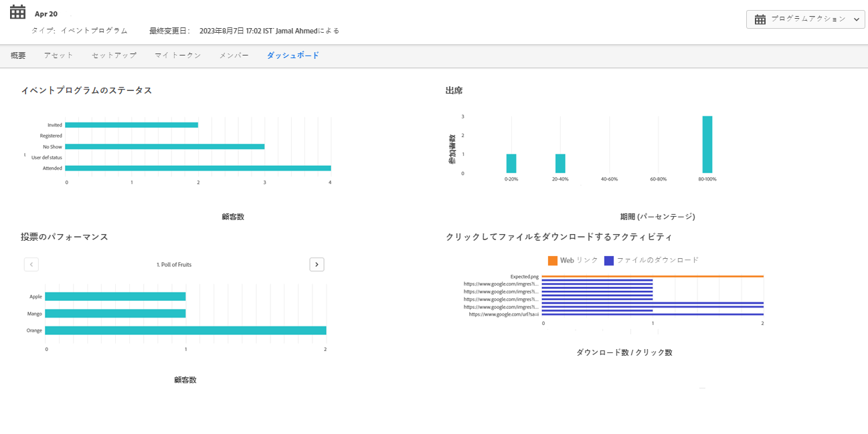Image resolution: width=868 pixels, height=434 pixels.
Task: Click the Expected.png file label
Action: pos(524,276)
